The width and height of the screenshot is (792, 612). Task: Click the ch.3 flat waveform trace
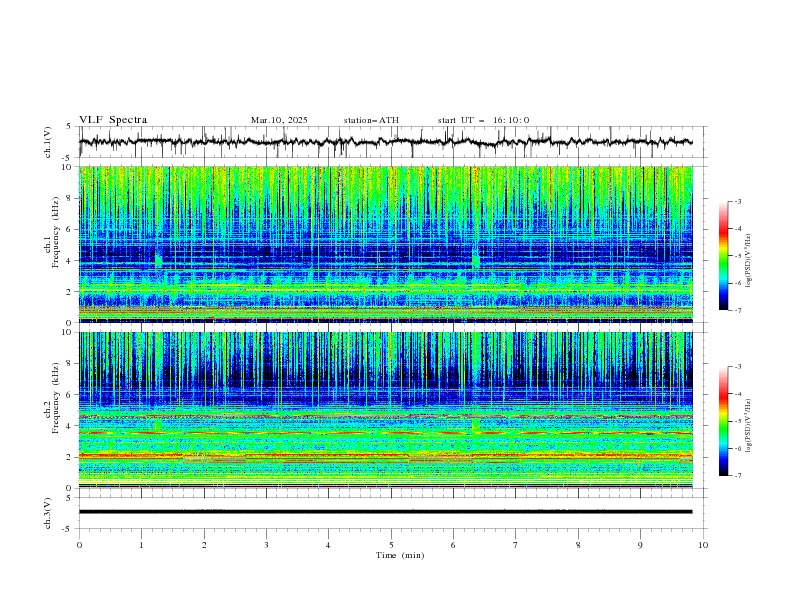pyautogui.click(x=385, y=512)
